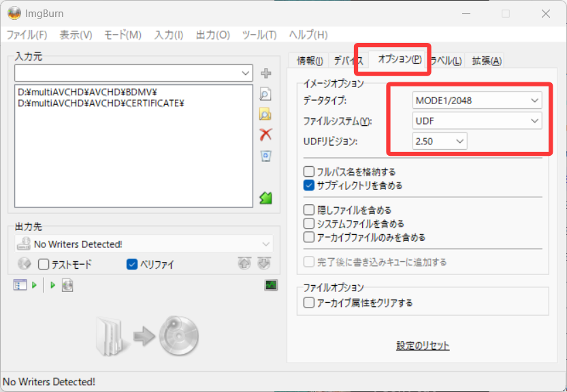
Task: Open the 出力先 No Writers Detected dropdown
Action: tap(144, 244)
